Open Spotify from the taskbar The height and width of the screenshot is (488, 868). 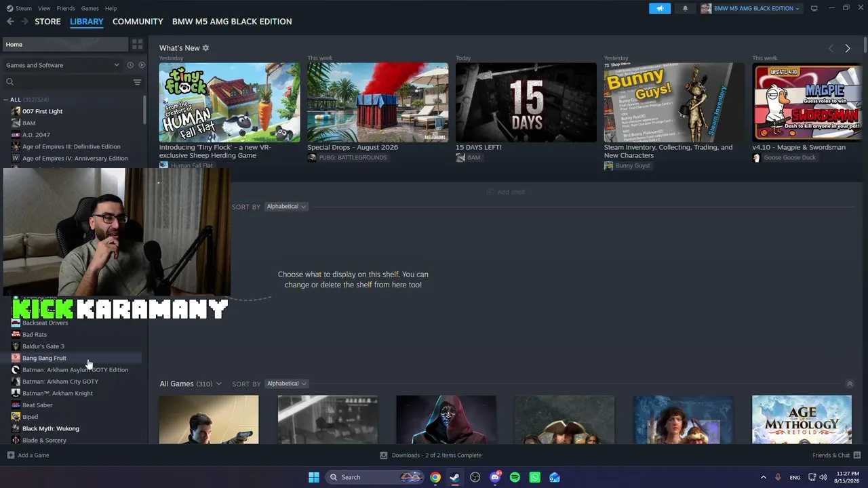(x=515, y=477)
